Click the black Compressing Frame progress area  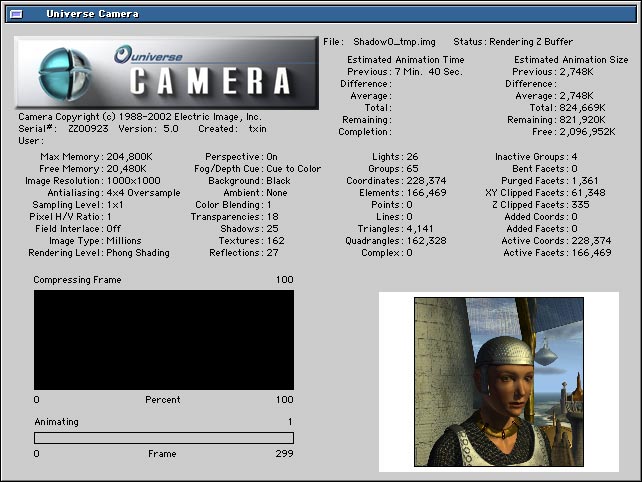point(164,340)
